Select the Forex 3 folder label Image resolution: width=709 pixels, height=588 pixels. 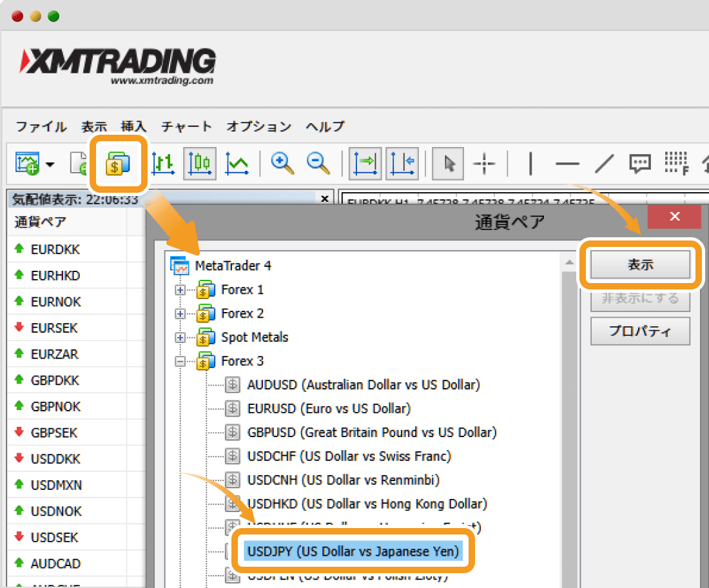[x=242, y=361]
